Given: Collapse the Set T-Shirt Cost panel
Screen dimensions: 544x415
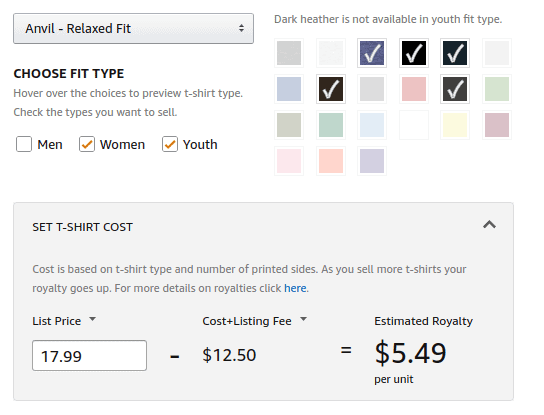Looking at the screenshot, I should (489, 225).
